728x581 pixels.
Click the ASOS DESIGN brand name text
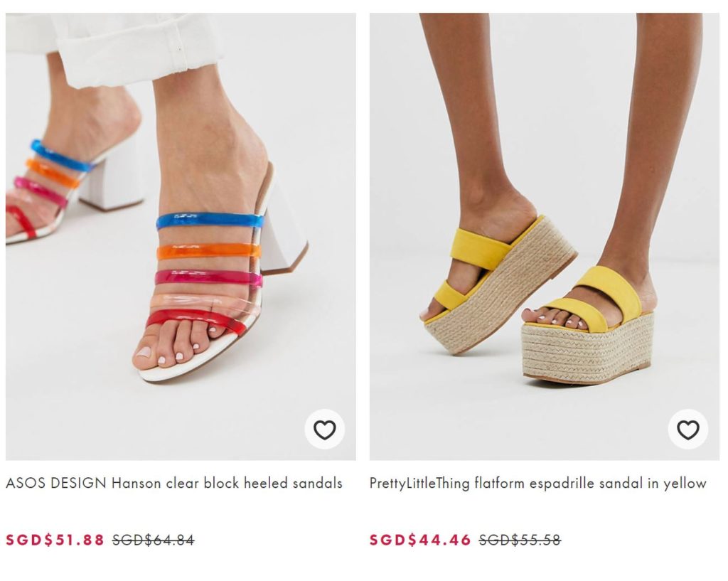56,484
